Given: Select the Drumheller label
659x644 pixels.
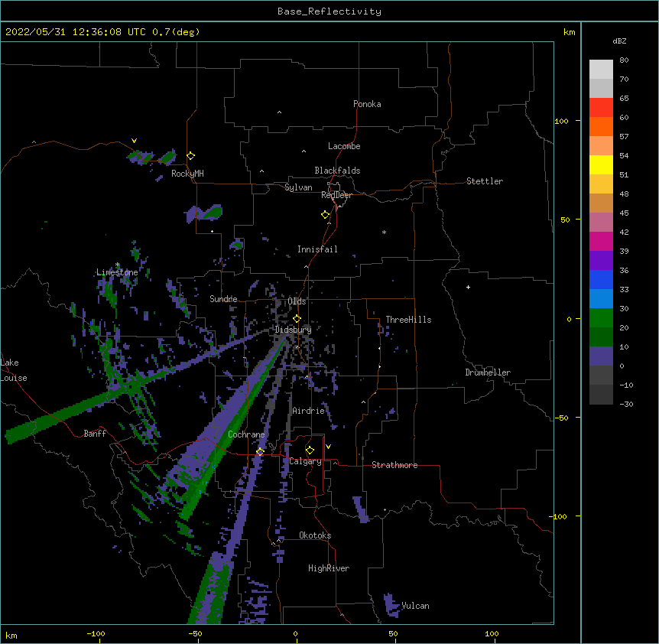Looking at the screenshot, I should tap(488, 372).
